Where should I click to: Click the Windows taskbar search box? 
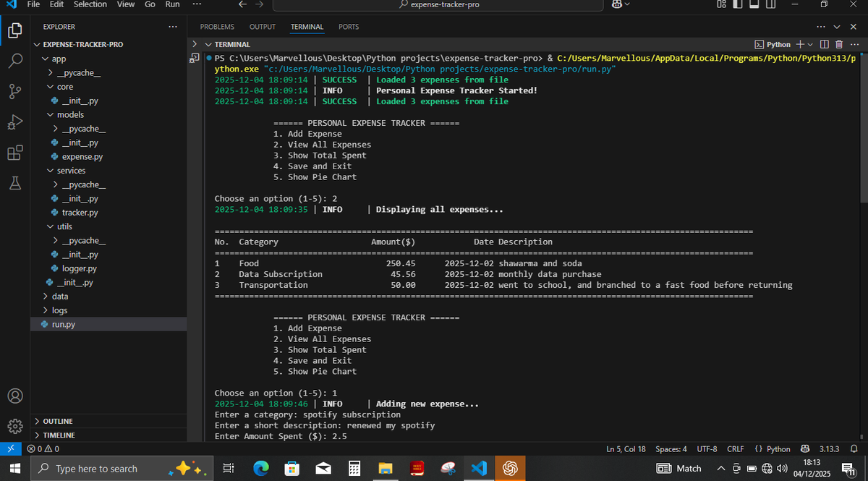pyautogui.click(x=122, y=469)
